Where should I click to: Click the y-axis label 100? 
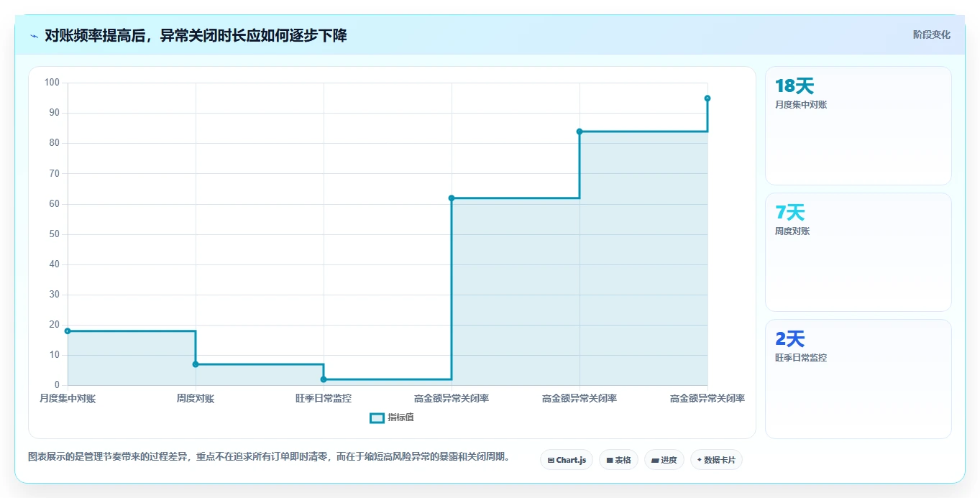click(52, 83)
